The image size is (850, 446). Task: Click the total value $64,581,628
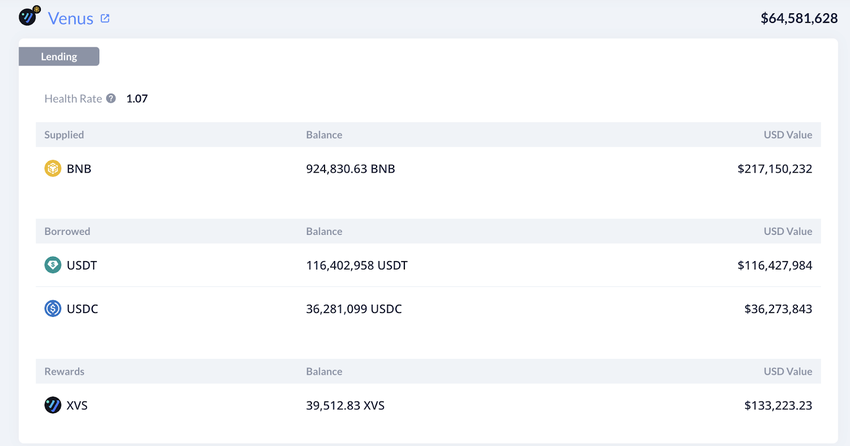[799, 18]
